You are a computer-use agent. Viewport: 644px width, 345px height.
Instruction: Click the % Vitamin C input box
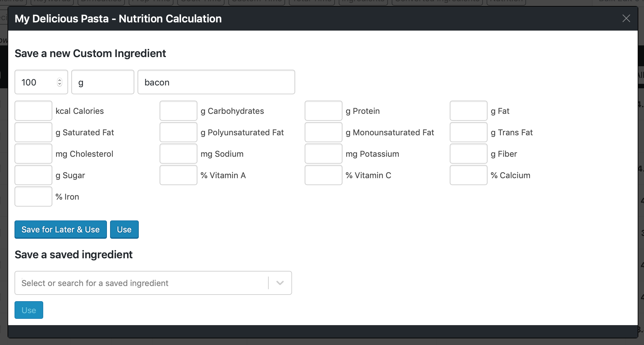click(324, 175)
